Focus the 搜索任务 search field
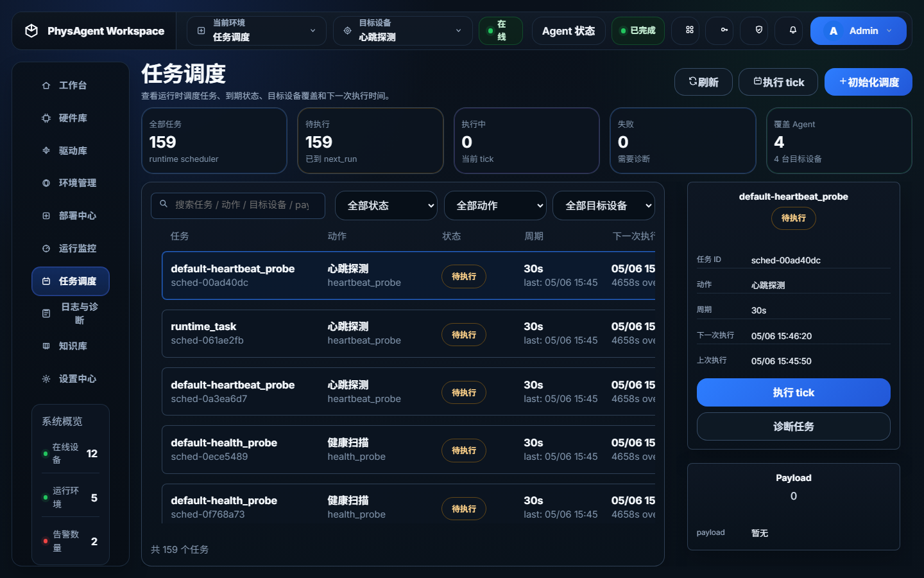Viewport: 924px width, 578px height. click(x=238, y=206)
